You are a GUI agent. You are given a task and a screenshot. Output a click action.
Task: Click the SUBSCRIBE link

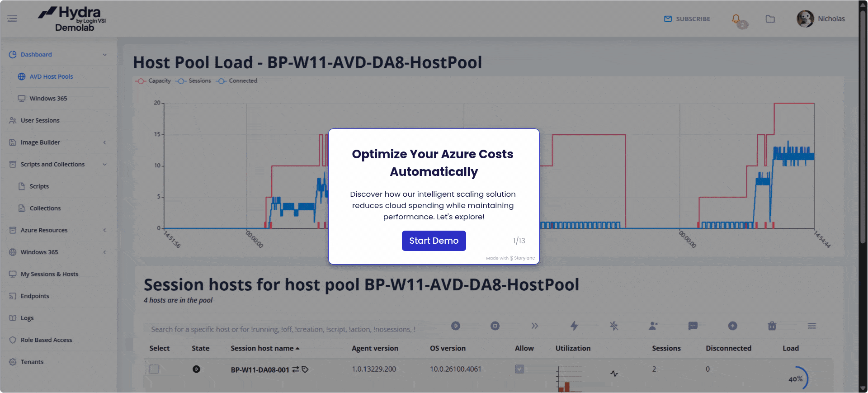pyautogui.click(x=687, y=19)
